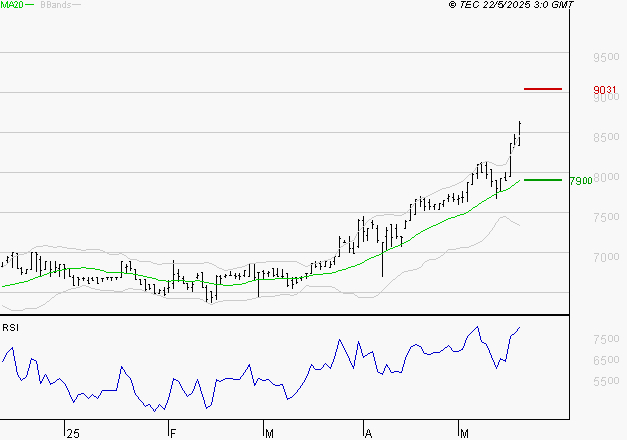Click the first M month marker for March

click(270, 433)
